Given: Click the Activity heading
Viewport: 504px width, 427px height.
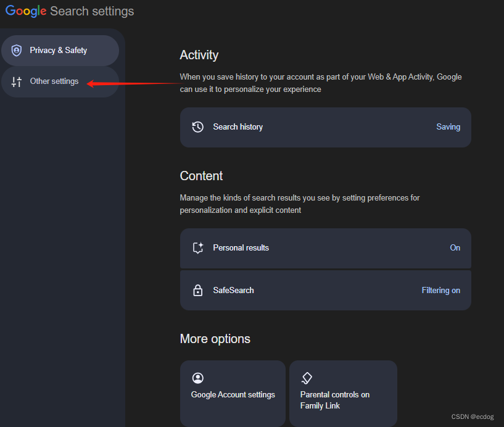Looking at the screenshot, I should tap(199, 56).
